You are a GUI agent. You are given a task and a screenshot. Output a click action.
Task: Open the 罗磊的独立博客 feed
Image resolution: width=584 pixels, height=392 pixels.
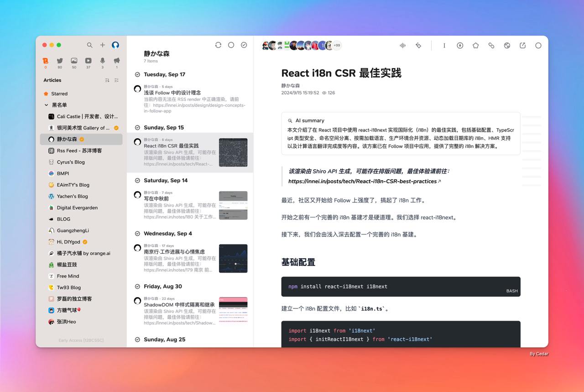[81, 299]
